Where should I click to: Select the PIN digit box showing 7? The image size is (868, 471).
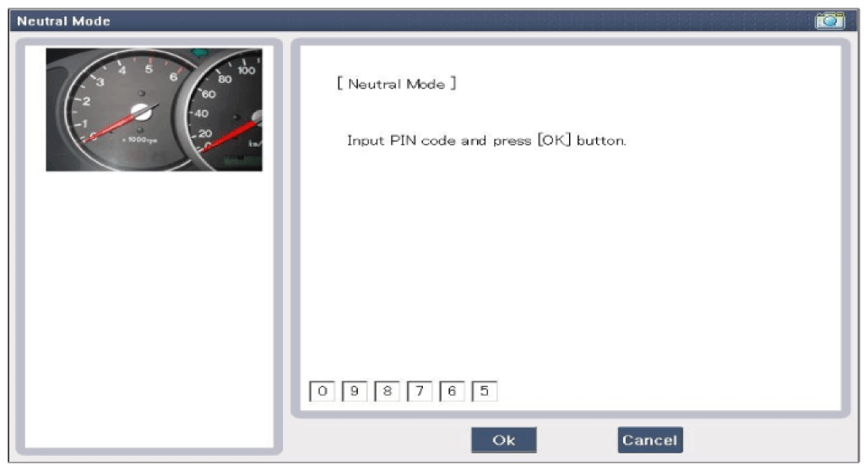pyautogui.click(x=420, y=392)
